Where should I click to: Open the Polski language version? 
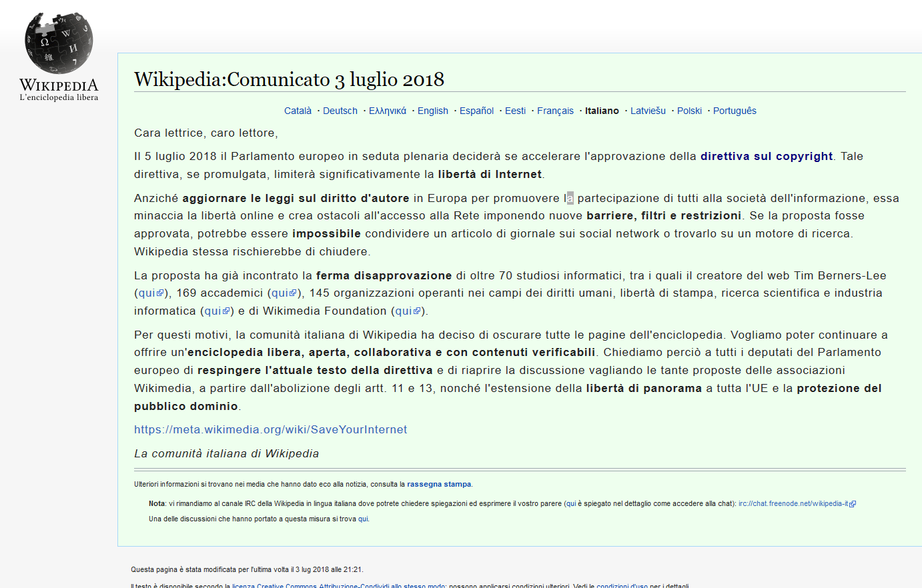tap(689, 111)
